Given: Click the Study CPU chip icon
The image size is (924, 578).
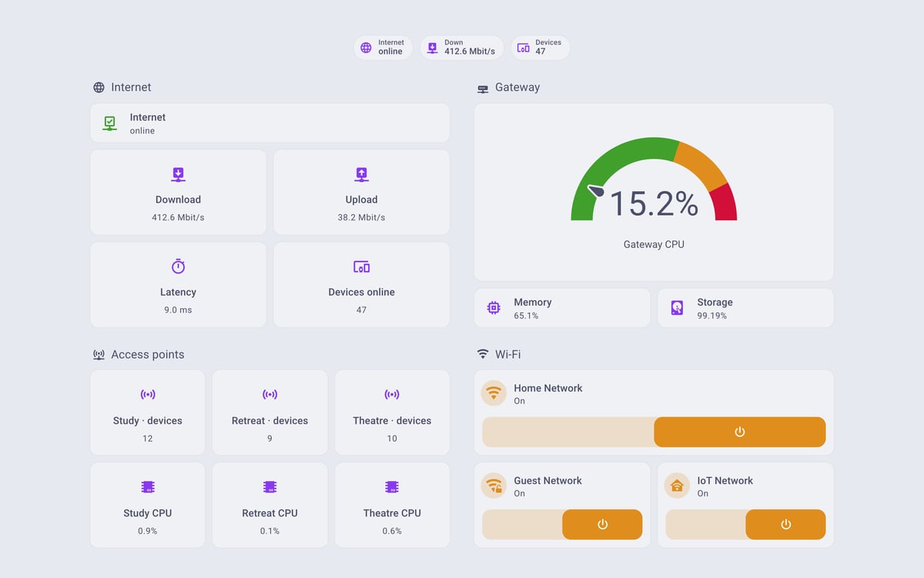Looking at the screenshot, I should 148,487.
